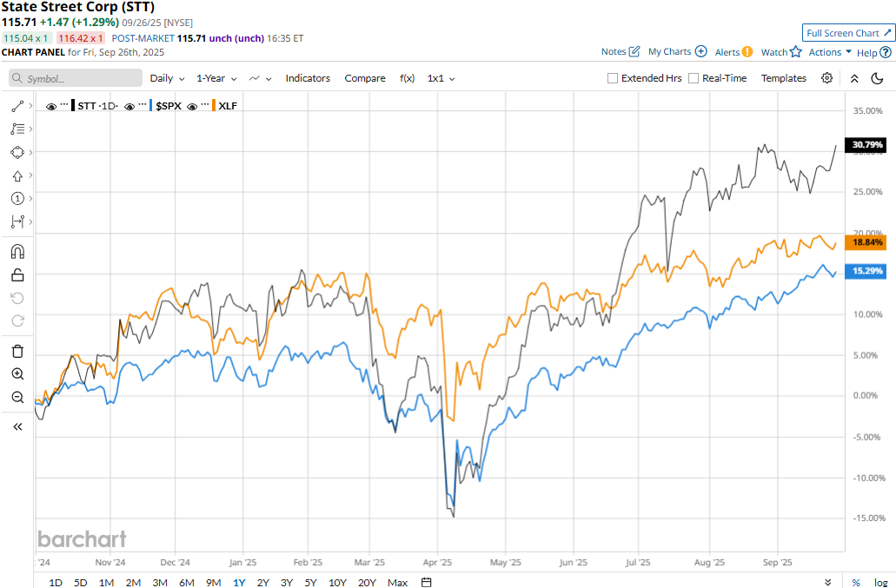Select the 1D time range
Screen dimensions: 896x588
56,582
